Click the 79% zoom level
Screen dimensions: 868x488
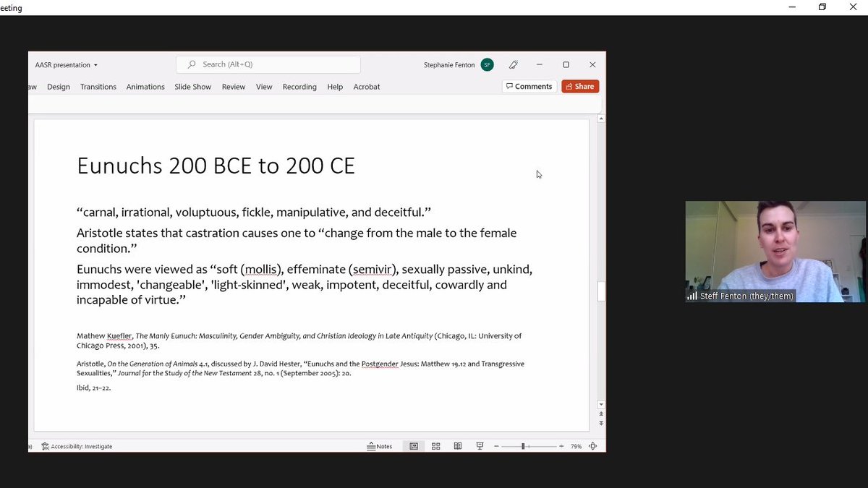tap(576, 446)
